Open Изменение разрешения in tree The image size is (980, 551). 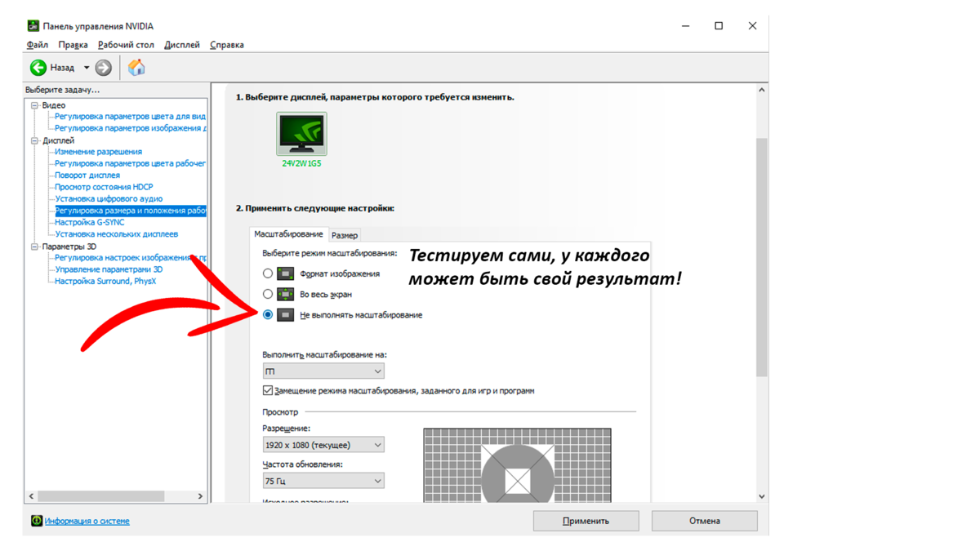[x=98, y=152]
